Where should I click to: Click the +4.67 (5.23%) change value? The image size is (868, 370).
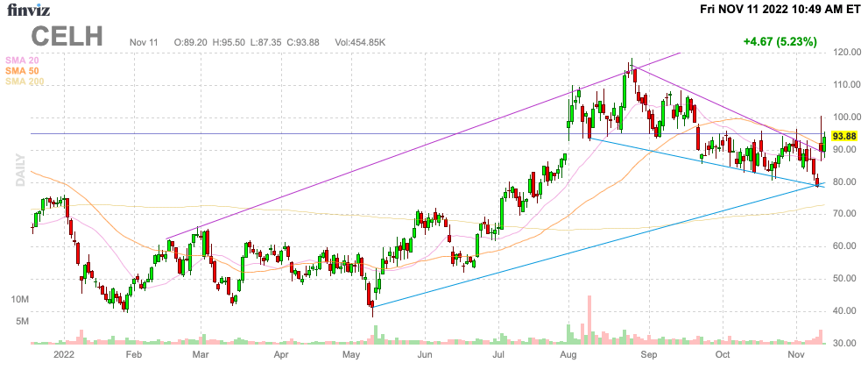pos(780,41)
